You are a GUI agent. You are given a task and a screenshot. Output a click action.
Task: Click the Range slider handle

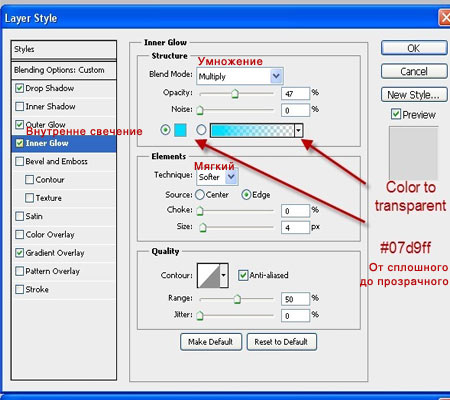237,299
